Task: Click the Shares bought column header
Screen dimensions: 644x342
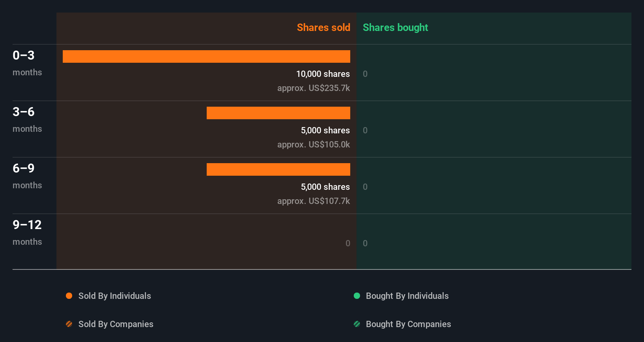Action: coord(395,27)
